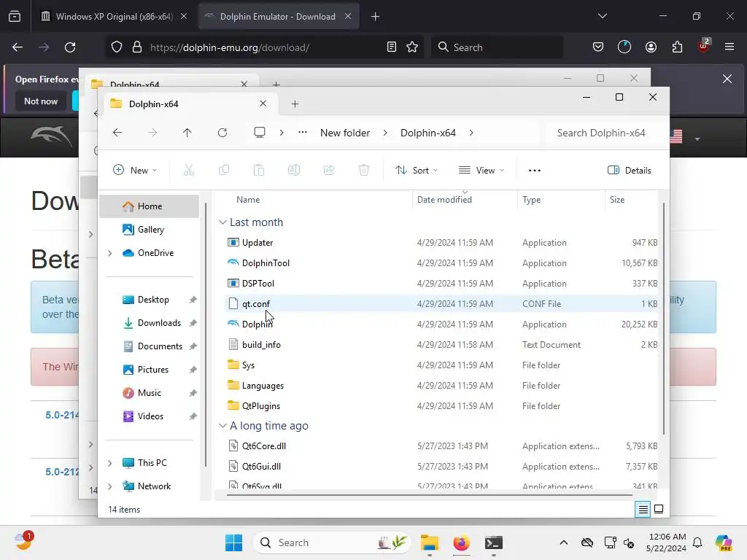Show hidden breadcrumb path ellipsis
Image resolution: width=747 pixels, height=560 pixels.
(x=303, y=133)
